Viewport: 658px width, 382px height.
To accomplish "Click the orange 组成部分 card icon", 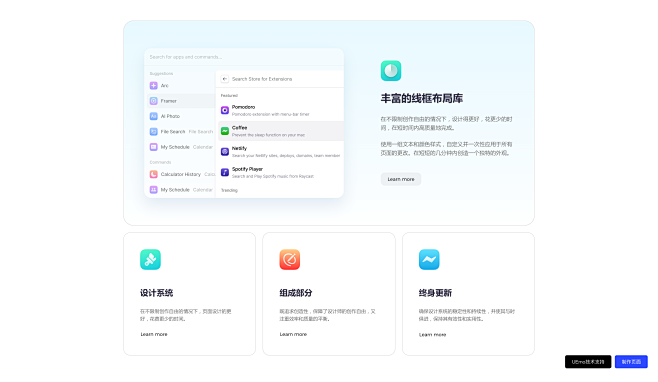I will click(x=290, y=259).
